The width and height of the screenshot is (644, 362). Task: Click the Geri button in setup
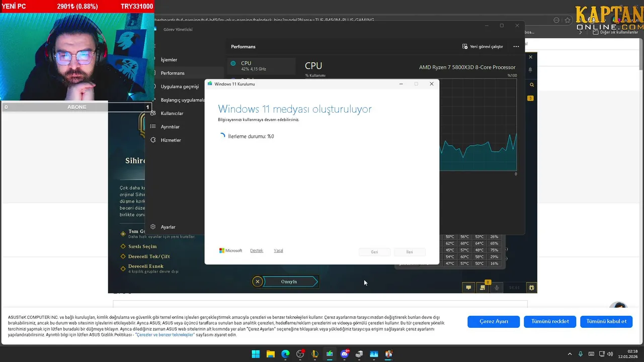[x=374, y=252]
